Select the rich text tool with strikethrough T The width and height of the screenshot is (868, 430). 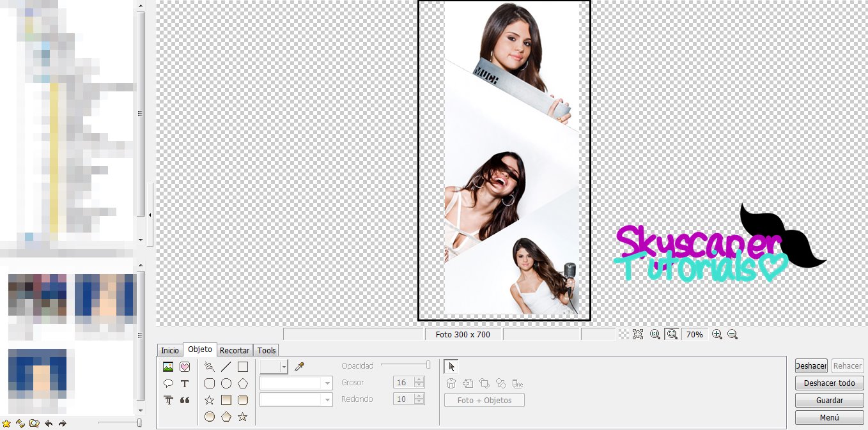point(168,400)
